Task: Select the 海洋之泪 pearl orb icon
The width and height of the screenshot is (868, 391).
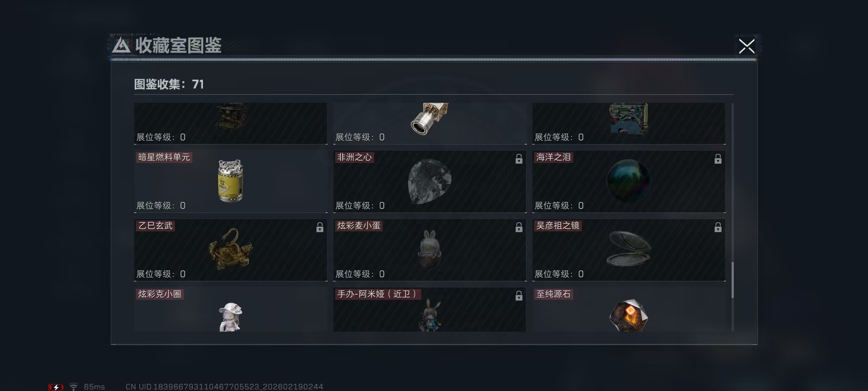Action: point(629,181)
